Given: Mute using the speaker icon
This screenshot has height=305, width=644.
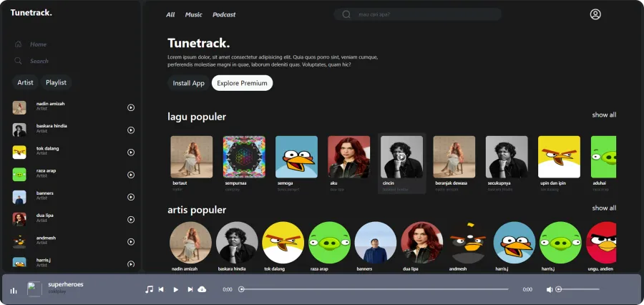Looking at the screenshot, I should click(x=550, y=290).
